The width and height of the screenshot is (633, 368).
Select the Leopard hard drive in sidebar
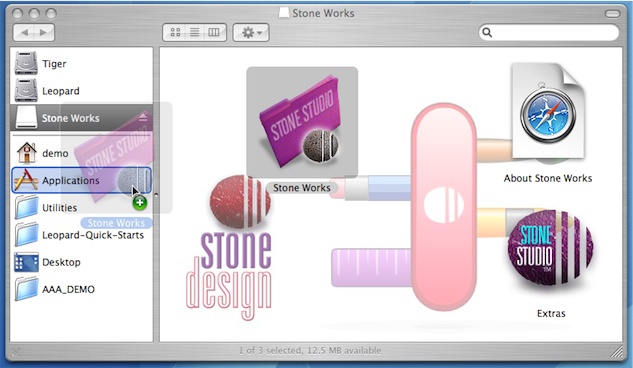(81, 90)
